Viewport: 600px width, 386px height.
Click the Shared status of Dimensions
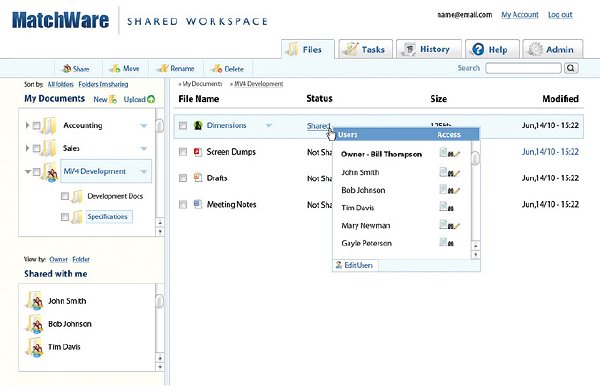pos(318,126)
